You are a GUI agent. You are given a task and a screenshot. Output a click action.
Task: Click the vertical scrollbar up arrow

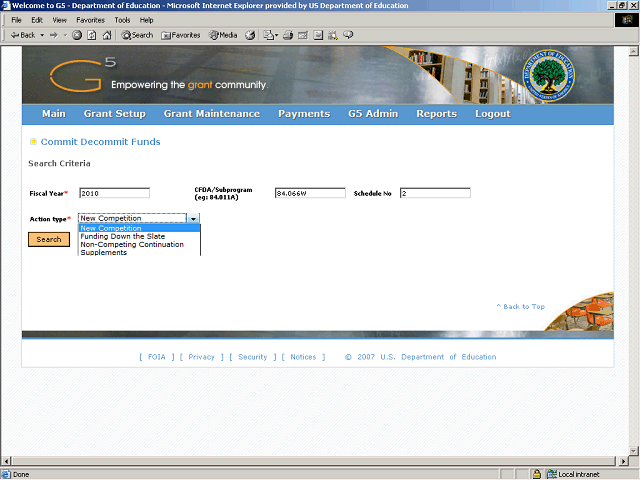click(x=633, y=51)
